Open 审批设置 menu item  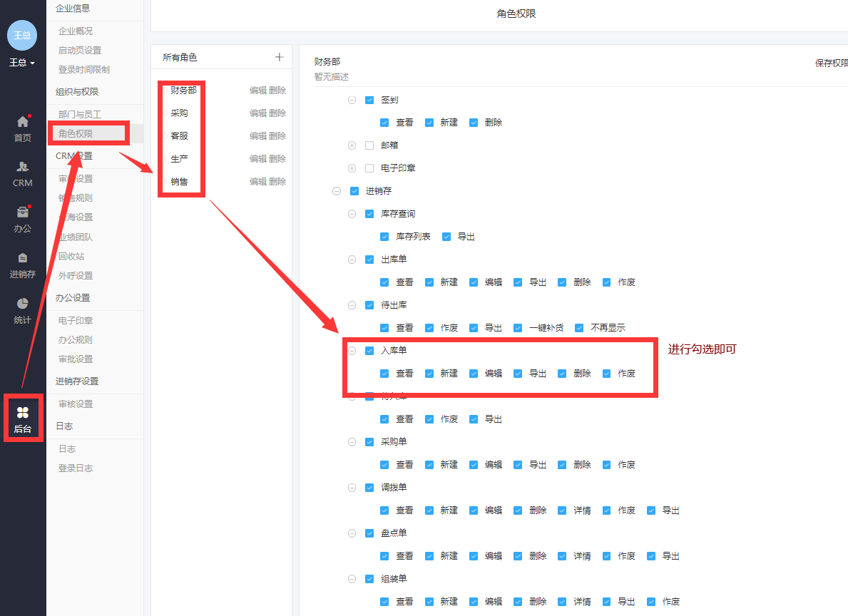pyautogui.click(x=75, y=359)
